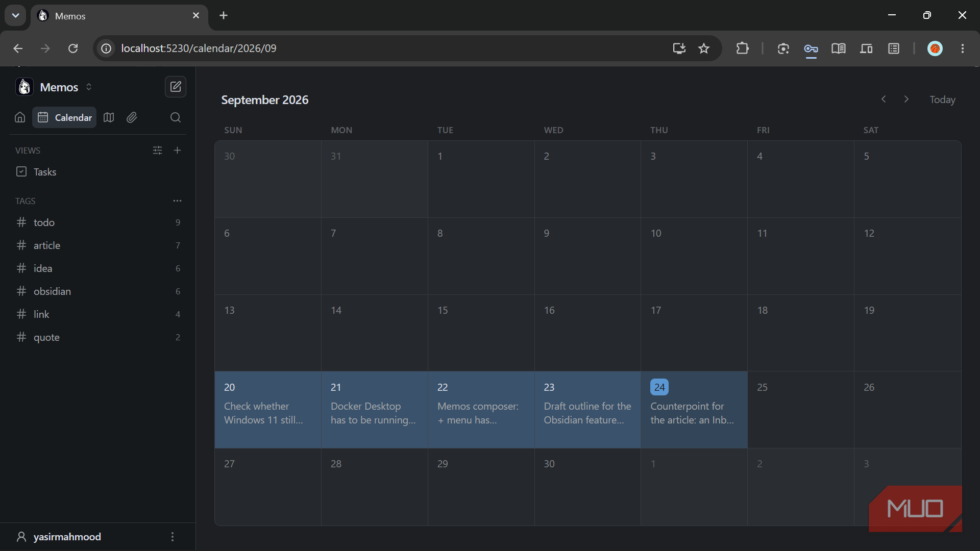Viewport: 980px width, 551px height.
Task: Click the sidebar search icon
Action: [176, 117]
